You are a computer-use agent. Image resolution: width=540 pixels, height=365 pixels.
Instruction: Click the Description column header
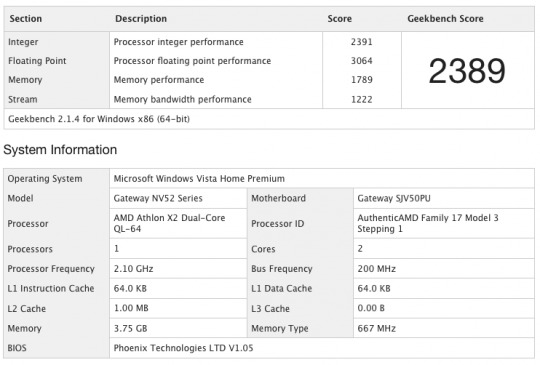[141, 19]
